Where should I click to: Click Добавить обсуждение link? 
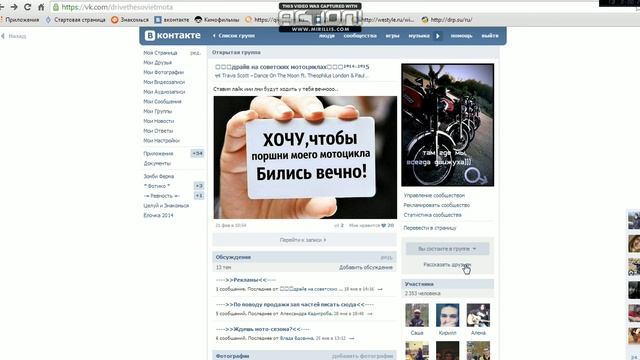point(366,267)
